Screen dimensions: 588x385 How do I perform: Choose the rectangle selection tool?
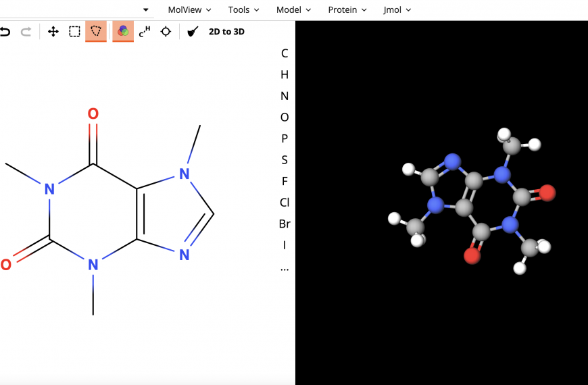[x=75, y=32]
